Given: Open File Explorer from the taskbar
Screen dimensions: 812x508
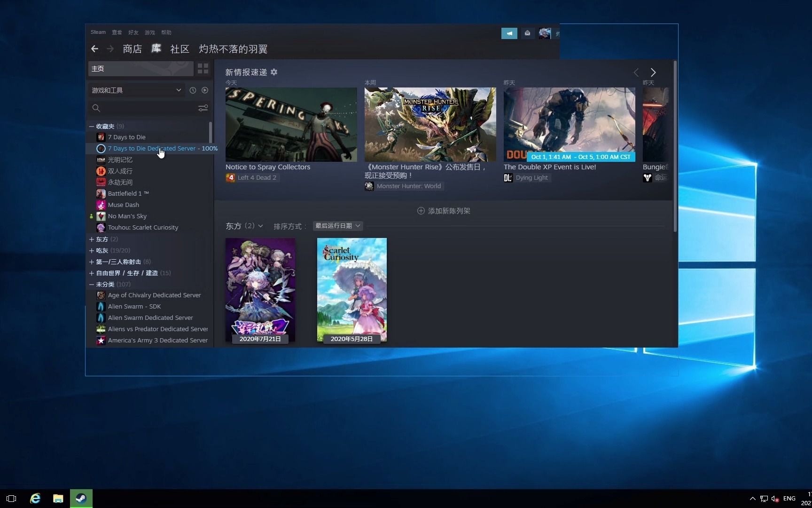Looking at the screenshot, I should coord(58,499).
